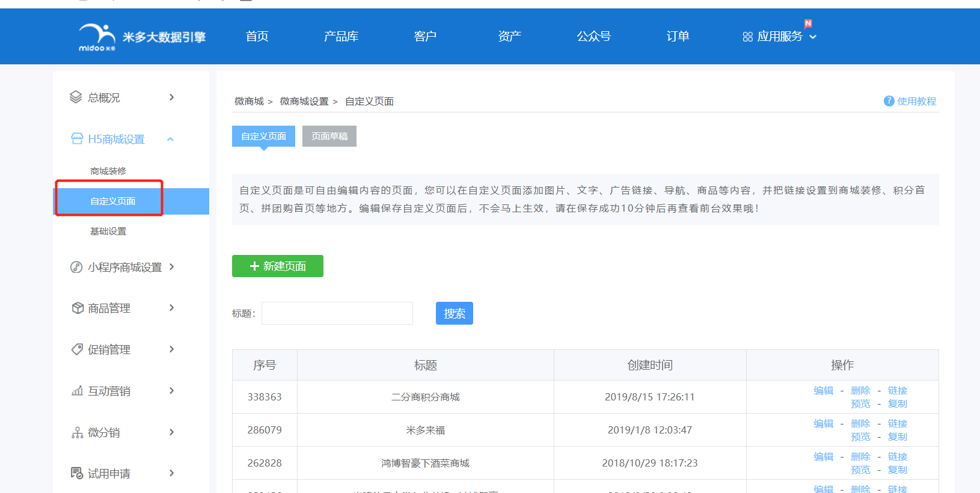Switch to the 页面草稿 tab
This screenshot has width=980, height=493.
[329, 136]
